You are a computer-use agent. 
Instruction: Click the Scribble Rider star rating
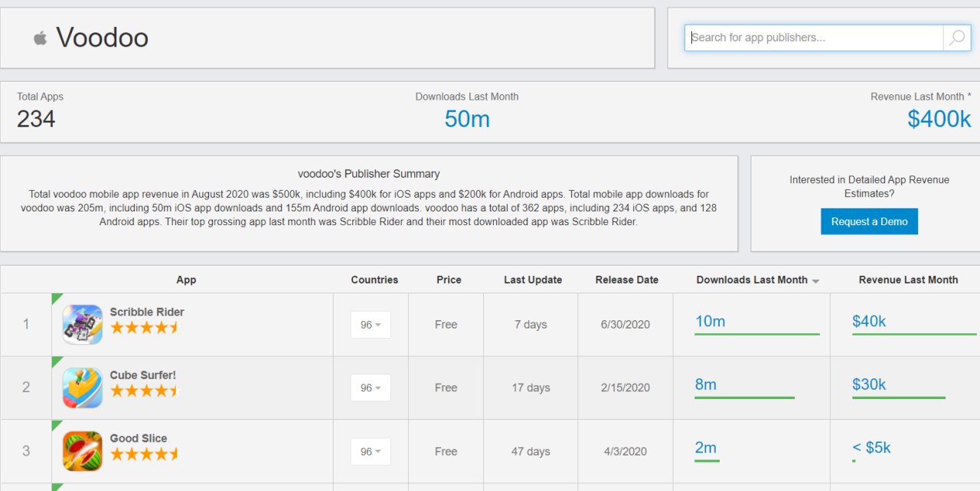pos(144,328)
